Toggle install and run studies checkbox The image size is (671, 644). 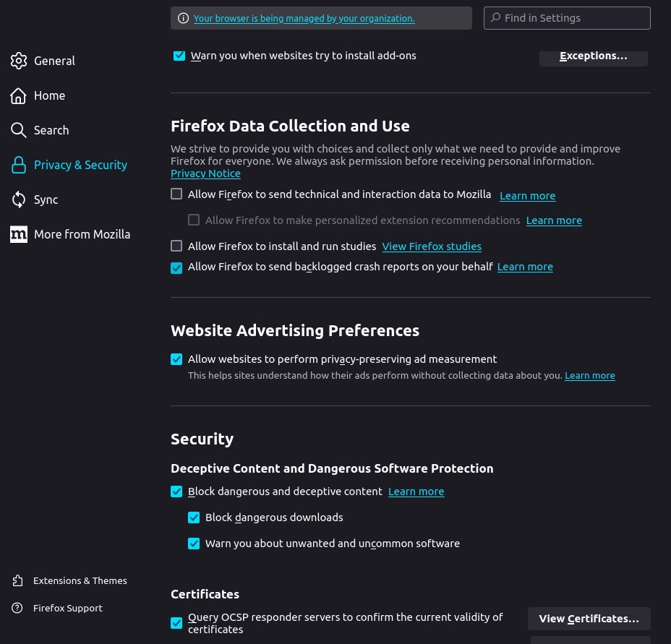click(x=176, y=246)
